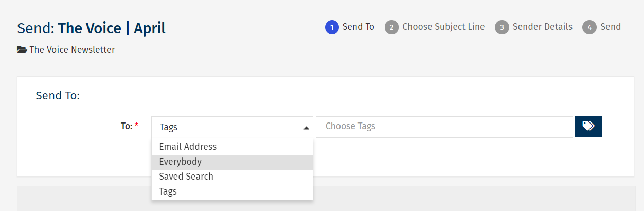Go to the Send To step label

click(x=358, y=27)
